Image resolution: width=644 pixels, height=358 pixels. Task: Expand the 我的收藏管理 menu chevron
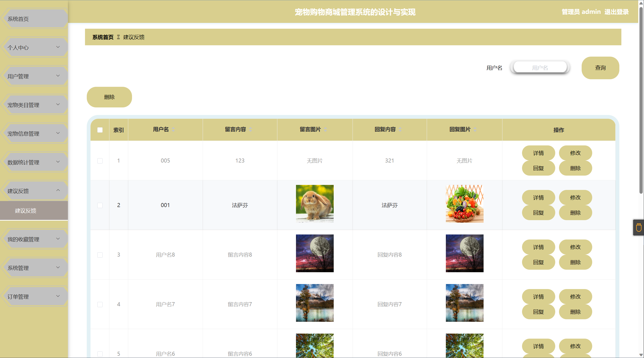[x=58, y=239]
